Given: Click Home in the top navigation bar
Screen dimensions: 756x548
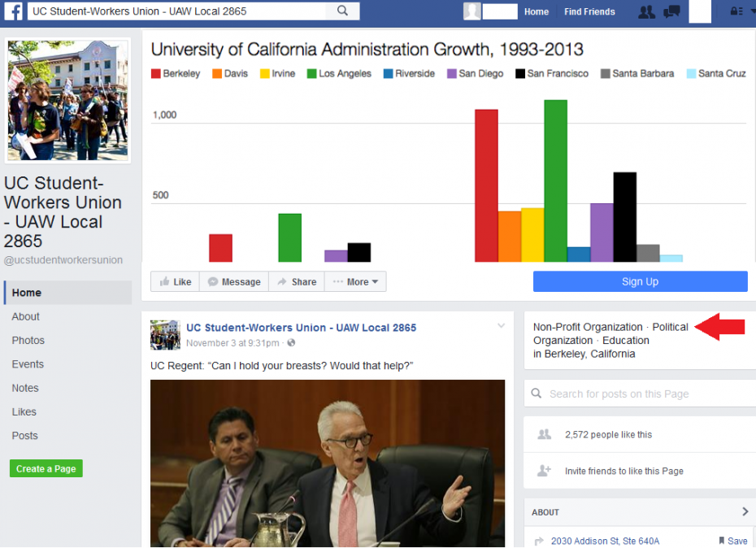Looking at the screenshot, I should coord(537,11).
